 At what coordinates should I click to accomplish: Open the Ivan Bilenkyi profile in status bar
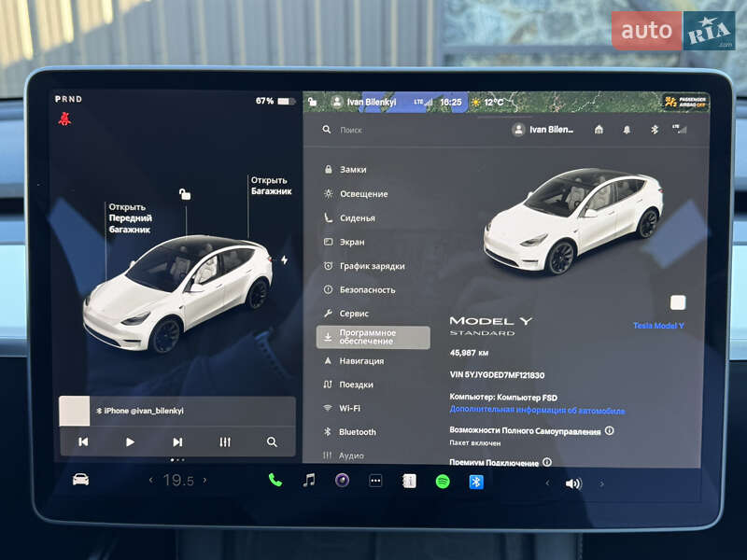click(364, 102)
